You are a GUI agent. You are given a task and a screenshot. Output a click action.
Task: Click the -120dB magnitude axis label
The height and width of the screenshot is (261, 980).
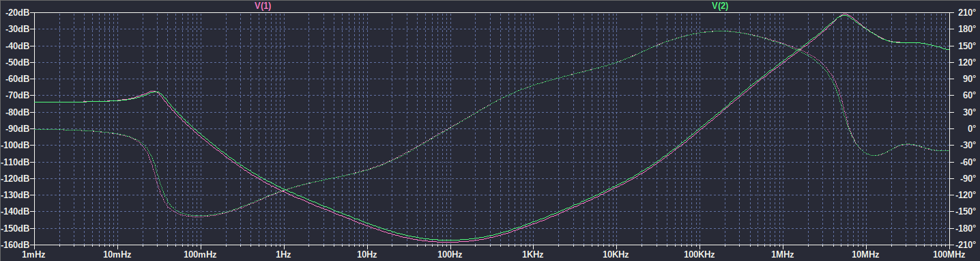16,178
